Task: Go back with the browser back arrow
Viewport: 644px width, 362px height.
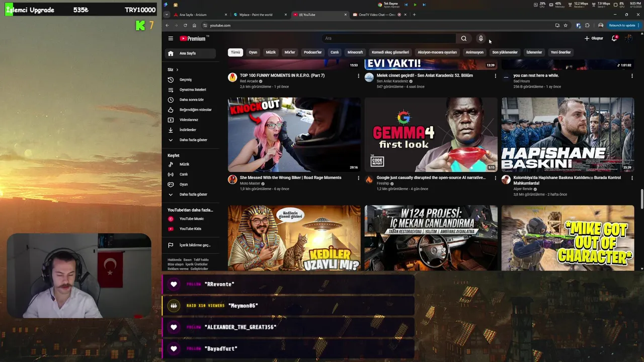Action: point(167,25)
